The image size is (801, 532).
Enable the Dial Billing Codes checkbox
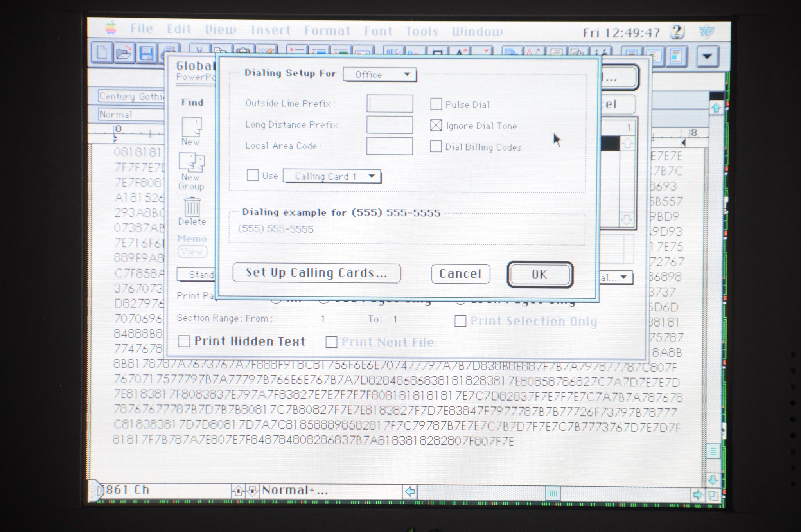(436, 147)
